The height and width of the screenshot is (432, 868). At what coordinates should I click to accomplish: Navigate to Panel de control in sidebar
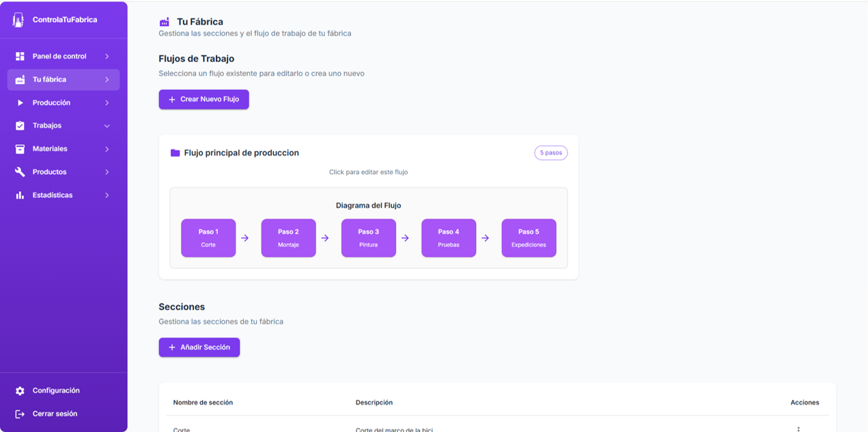[x=59, y=56]
